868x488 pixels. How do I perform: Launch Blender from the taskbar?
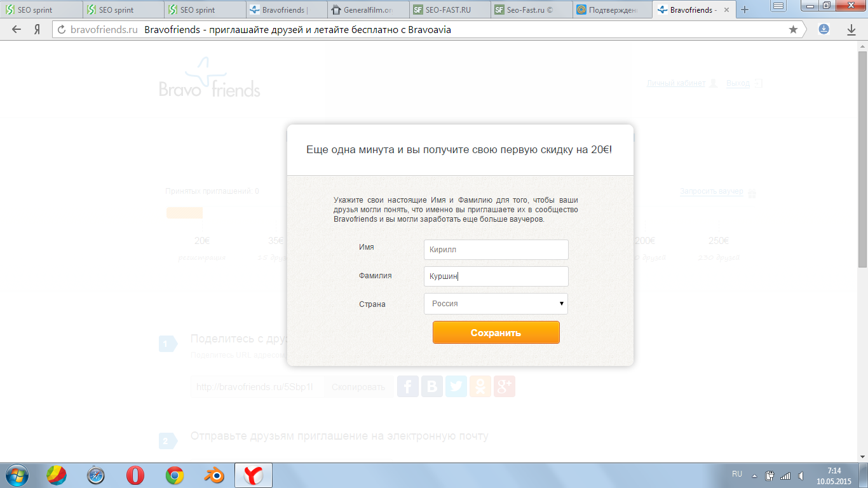click(214, 475)
